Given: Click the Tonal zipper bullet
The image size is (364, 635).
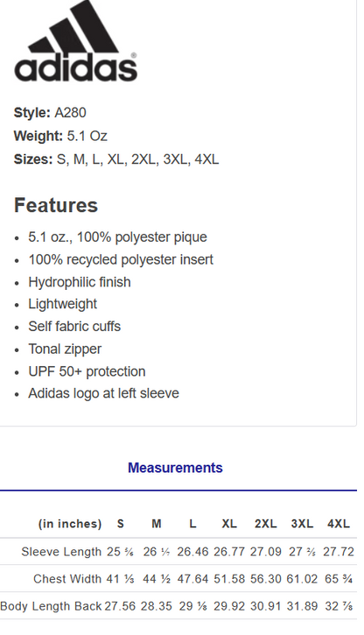Looking at the screenshot, I should [65, 349].
